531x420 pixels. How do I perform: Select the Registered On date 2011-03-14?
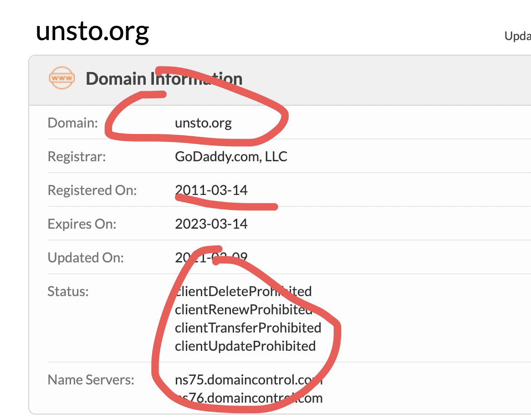pos(211,190)
